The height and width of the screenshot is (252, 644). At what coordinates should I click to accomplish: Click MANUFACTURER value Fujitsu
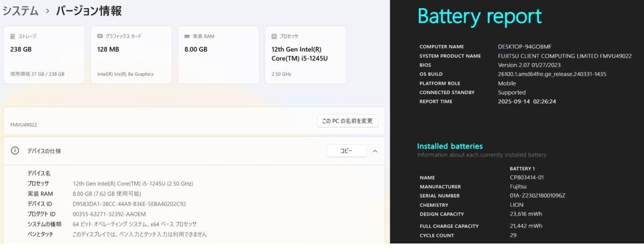pos(518,186)
